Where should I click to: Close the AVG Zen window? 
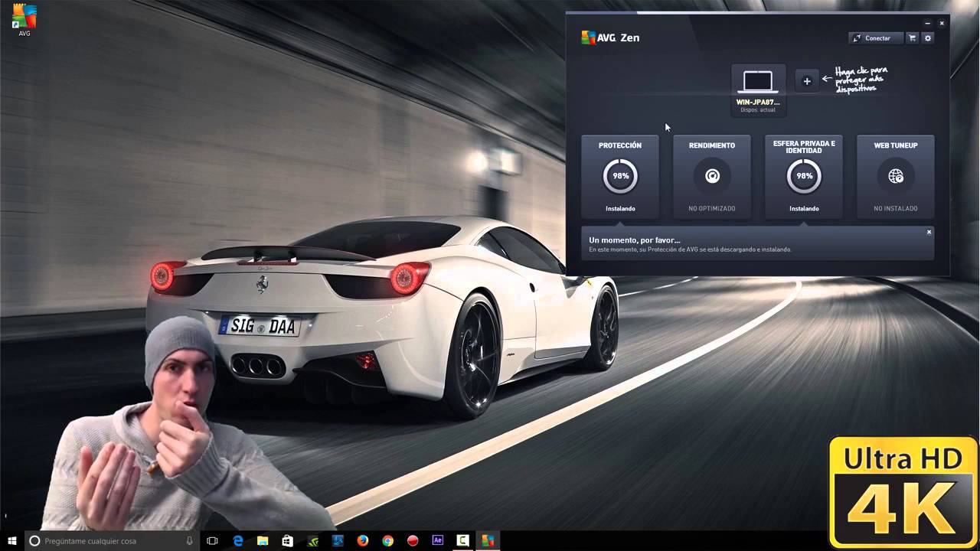click(x=942, y=24)
